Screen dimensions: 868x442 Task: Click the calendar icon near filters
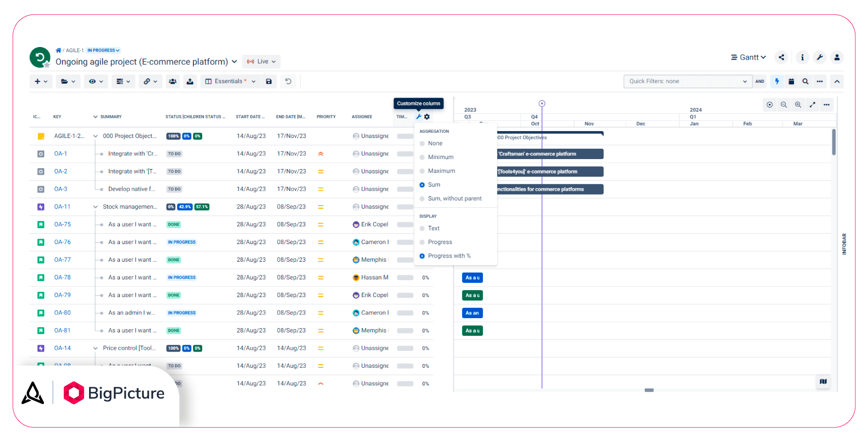coord(791,81)
